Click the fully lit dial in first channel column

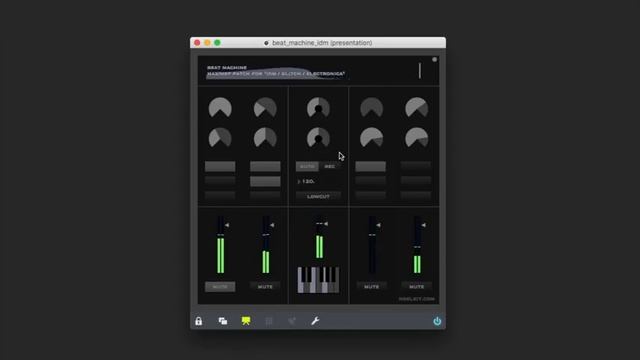(x=220, y=108)
